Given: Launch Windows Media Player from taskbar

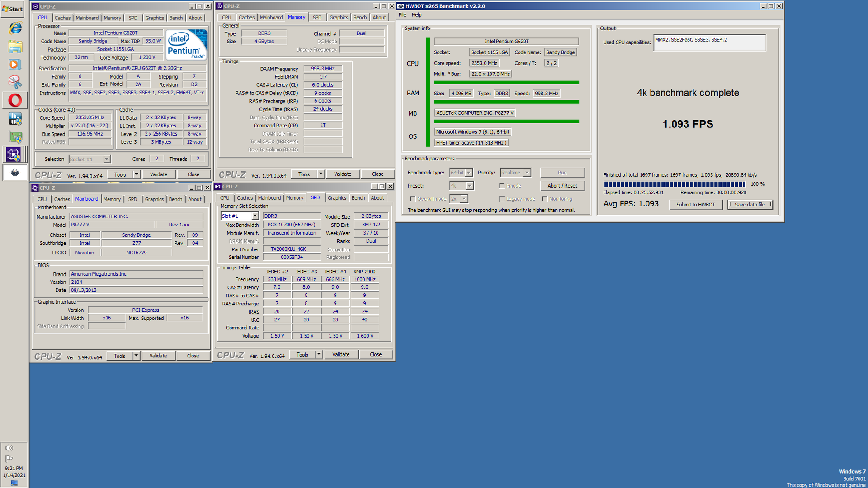Looking at the screenshot, I should click(15, 64).
